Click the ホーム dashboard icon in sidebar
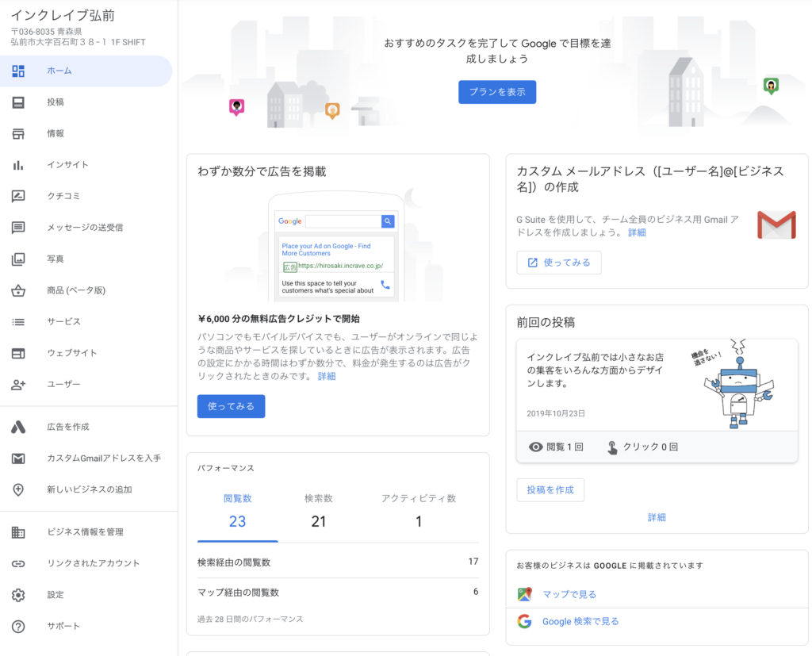The image size is (812, 656). click(x=18, y=71)
